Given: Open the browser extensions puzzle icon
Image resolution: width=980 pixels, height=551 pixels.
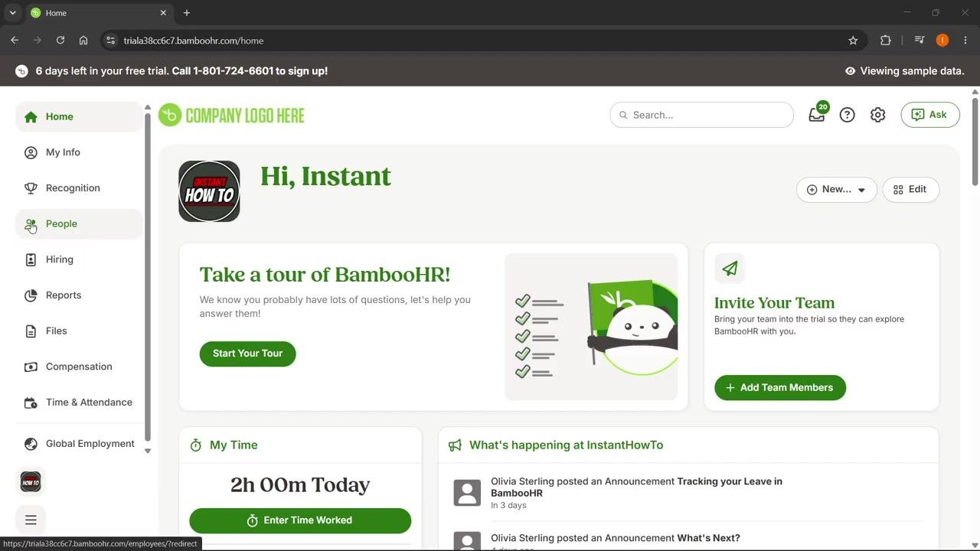Looking at the screenshot, I should (x=886, y=41).
